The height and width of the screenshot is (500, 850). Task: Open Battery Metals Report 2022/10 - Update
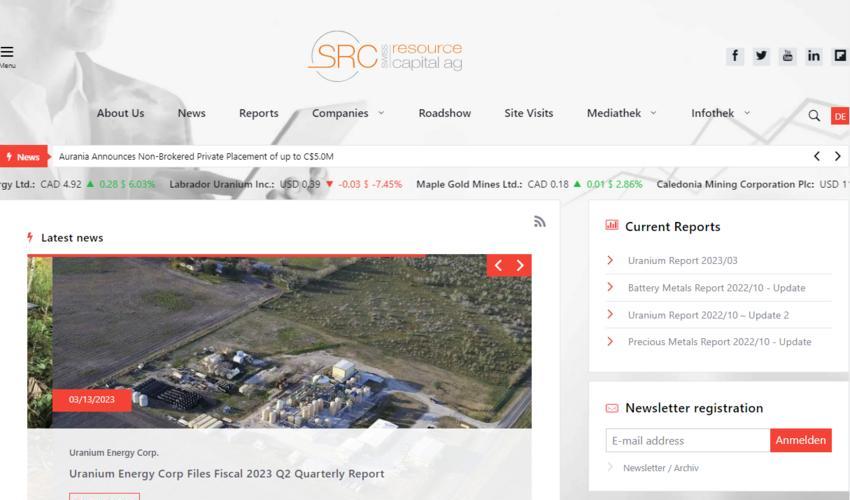(x=717, y=288)
